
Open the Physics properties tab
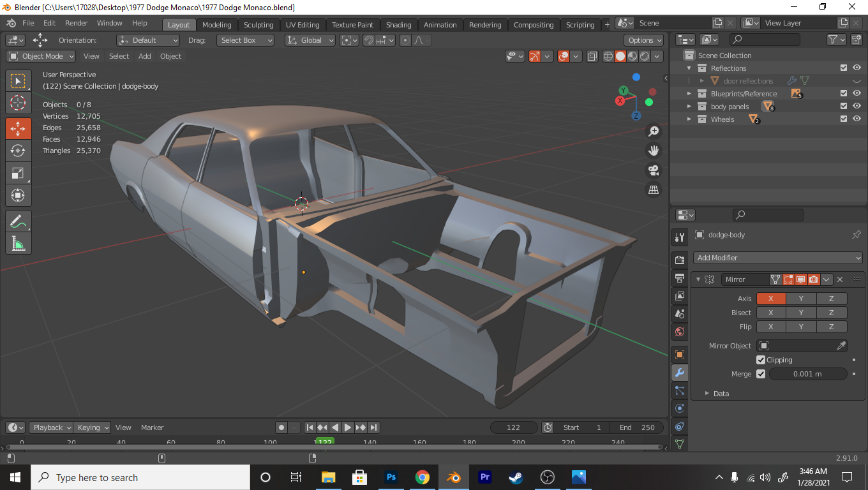coord(680,408)
